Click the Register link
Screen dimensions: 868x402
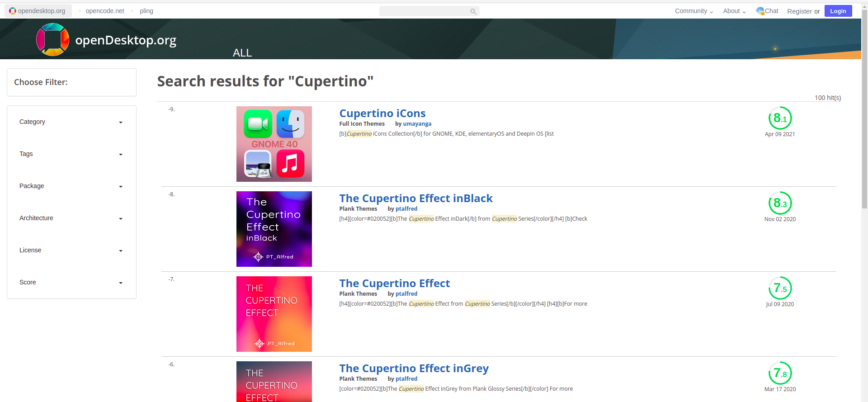coord(799,11)
